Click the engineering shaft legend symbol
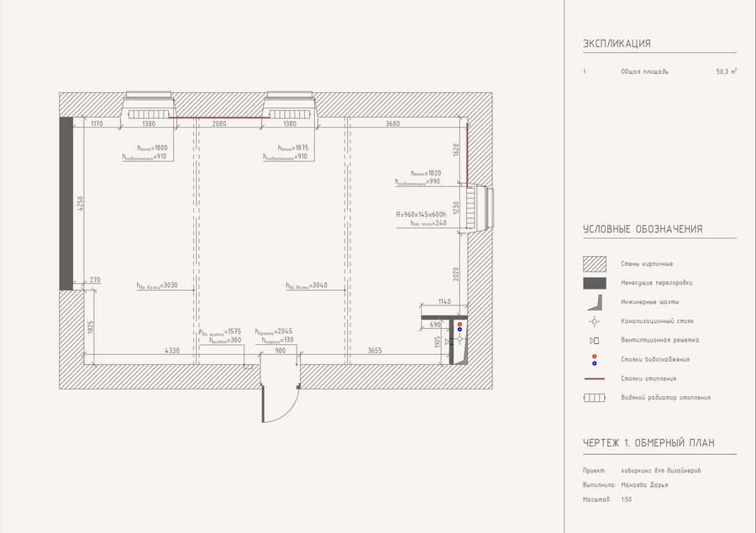Image resolution: width=756 pixels, height=533 pixels. pyautogui.click(x=596, y=302)
